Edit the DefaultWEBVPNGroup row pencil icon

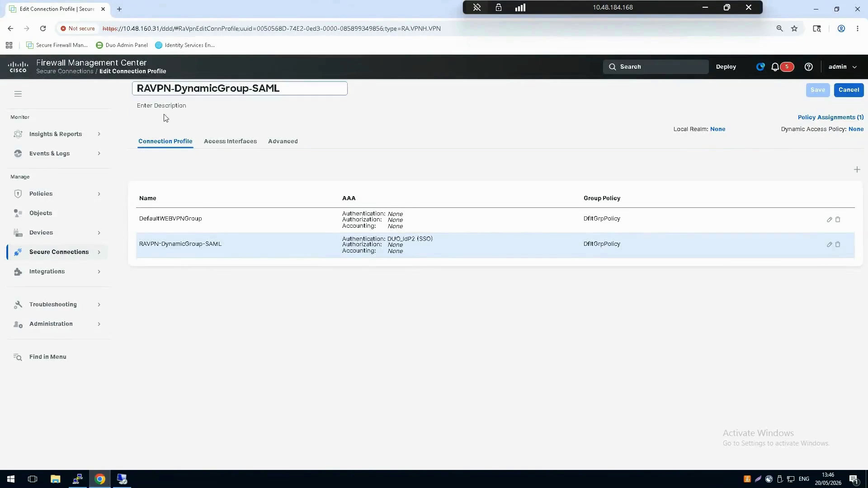click(830, 220)
